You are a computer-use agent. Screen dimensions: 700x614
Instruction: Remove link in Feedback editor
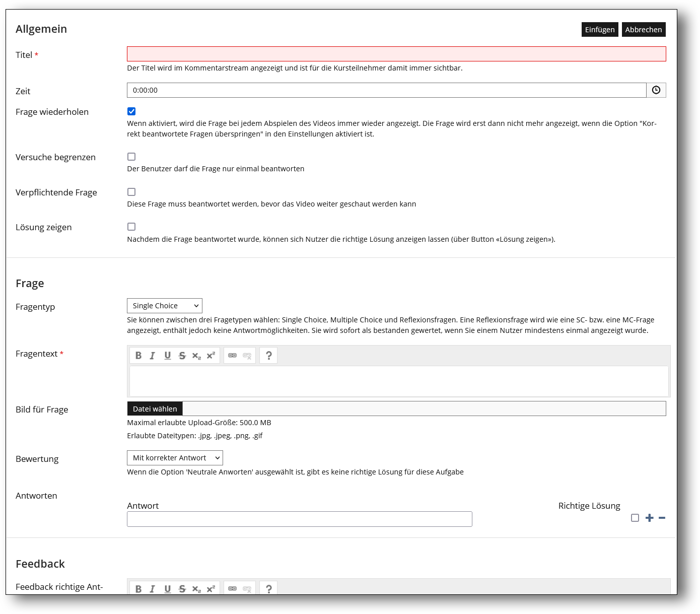(247, 589)
